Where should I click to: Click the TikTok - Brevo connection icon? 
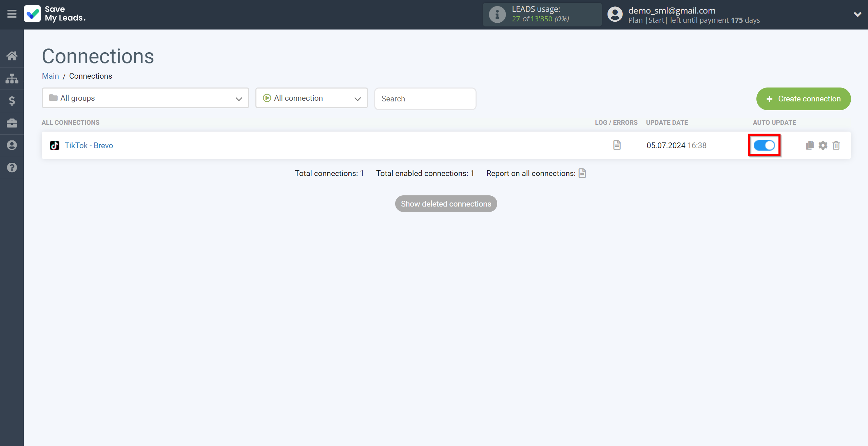point(54,145)
